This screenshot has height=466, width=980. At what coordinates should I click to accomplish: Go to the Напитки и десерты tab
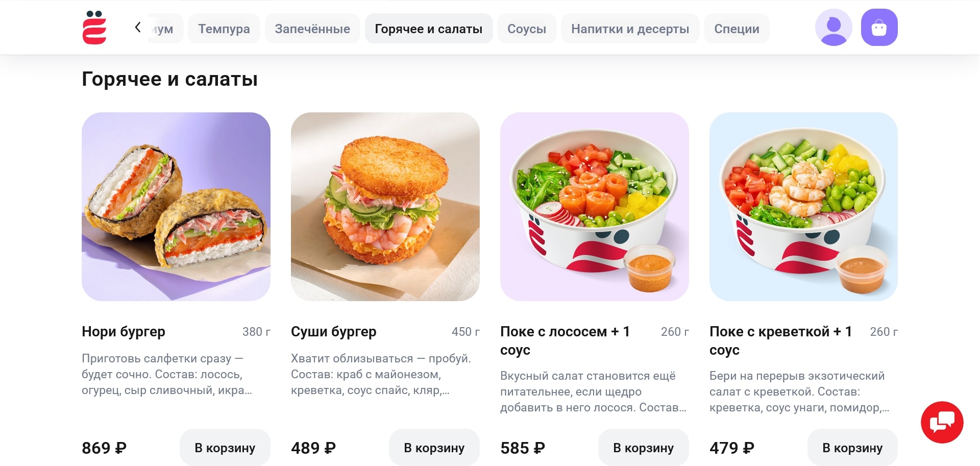click(630, 29)
